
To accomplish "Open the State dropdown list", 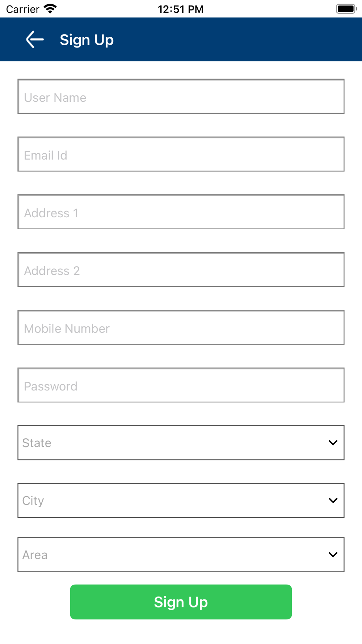I will pos(174,443).
